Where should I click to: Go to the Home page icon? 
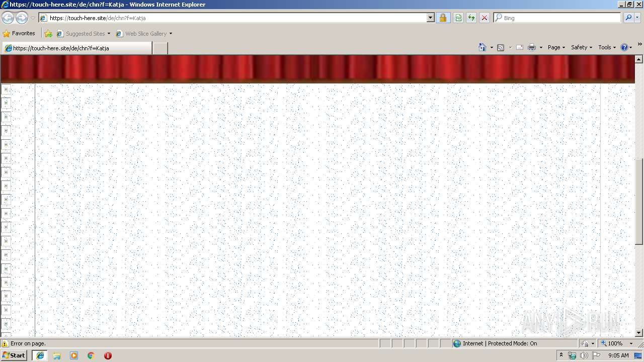482,47
